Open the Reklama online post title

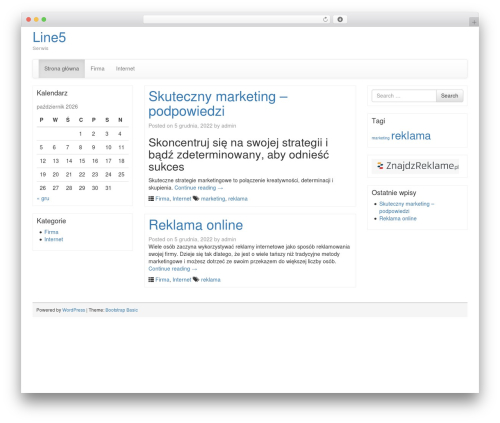[196, 225]
